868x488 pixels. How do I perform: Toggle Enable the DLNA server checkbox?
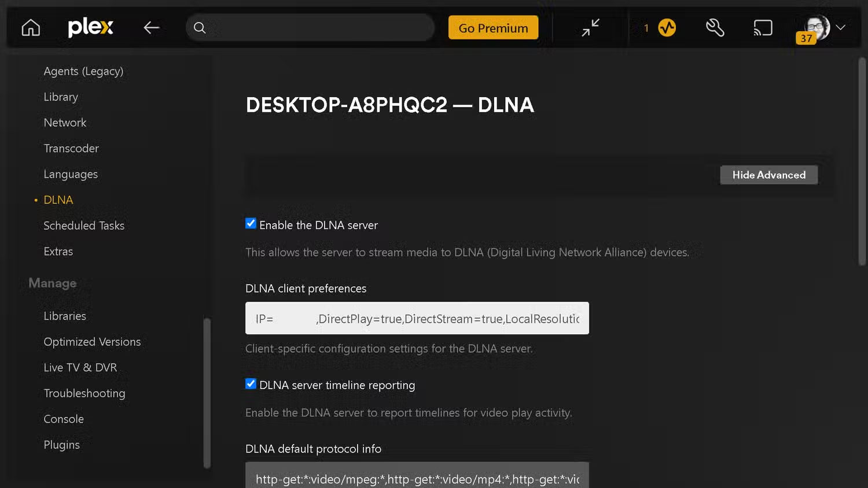click(x=251, y=223)
